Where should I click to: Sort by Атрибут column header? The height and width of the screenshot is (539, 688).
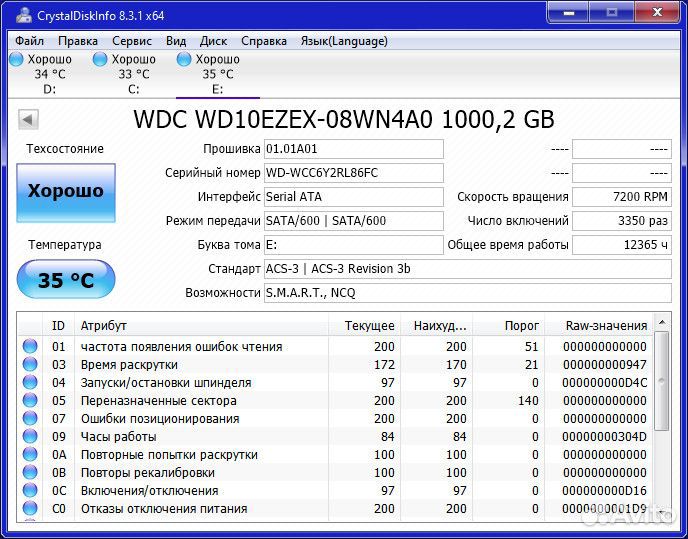[201, 326]
